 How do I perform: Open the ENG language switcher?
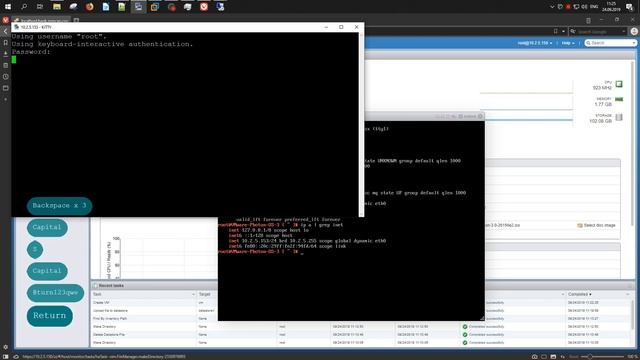pyautogui.click(x=594, y=7)
